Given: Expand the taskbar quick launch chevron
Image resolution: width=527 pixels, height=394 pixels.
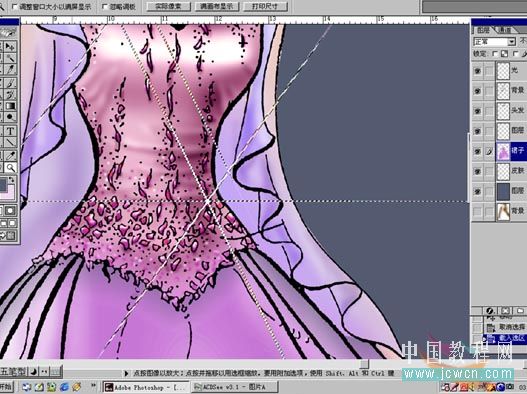Looking at the screenshot, I should point(93,386).
